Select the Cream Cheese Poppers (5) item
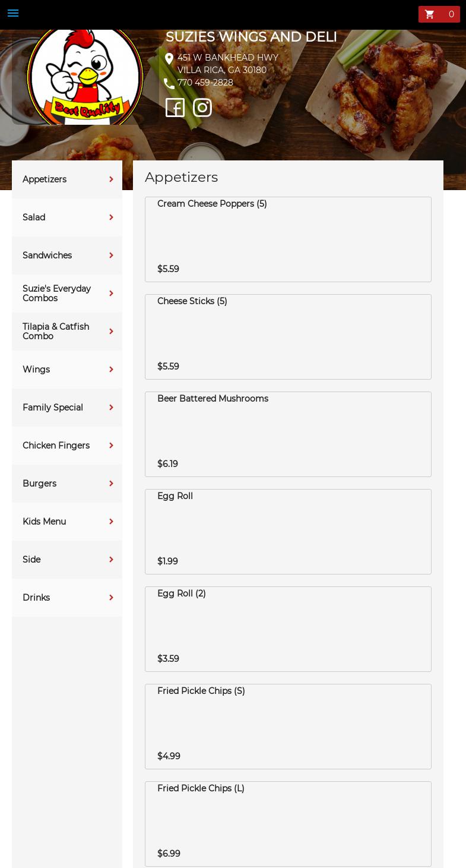Image resolution: width=466 pixels, height=868 pixels. tap(288, 239)
